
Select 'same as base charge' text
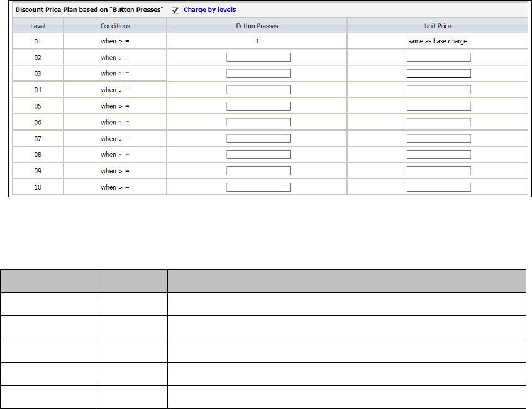coord(438,41)
